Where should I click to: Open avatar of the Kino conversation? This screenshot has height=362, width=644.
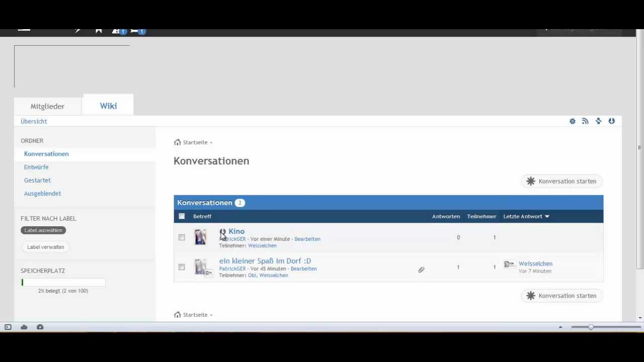(200, 237)
